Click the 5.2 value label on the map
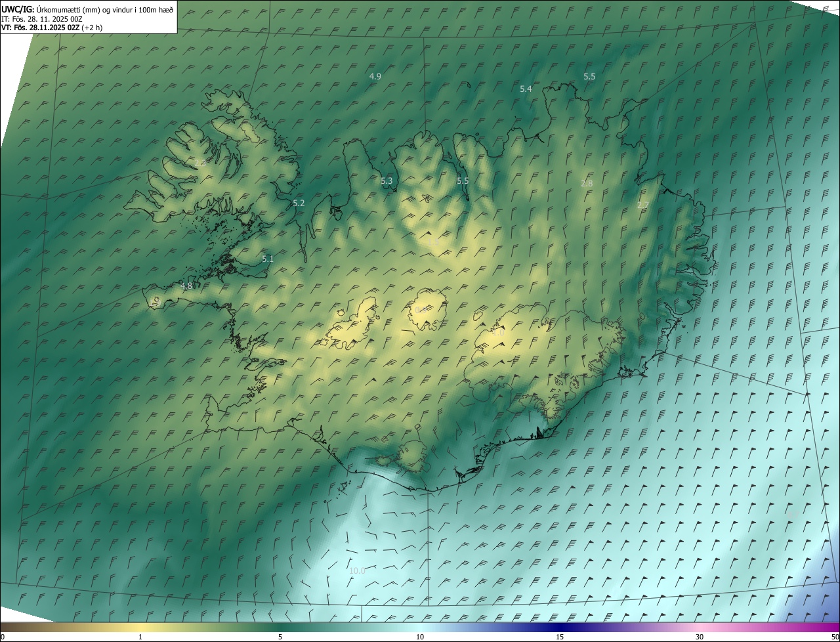The image size is (840, 642). tap(299, 203)
